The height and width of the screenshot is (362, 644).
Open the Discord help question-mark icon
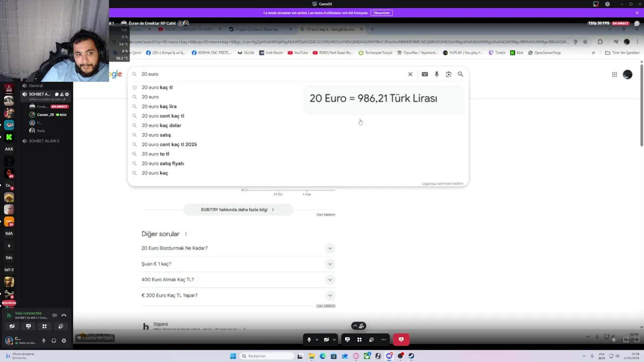[x=607, y=4]
